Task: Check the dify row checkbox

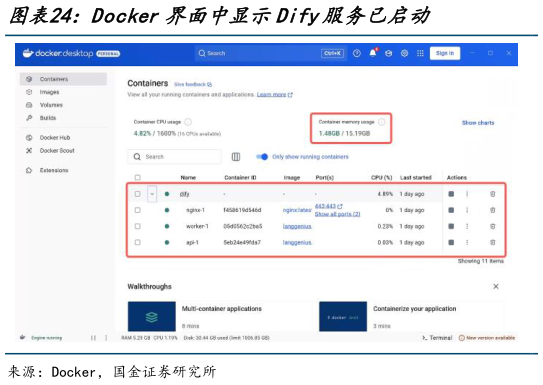Action: click(x=137, y=194)
